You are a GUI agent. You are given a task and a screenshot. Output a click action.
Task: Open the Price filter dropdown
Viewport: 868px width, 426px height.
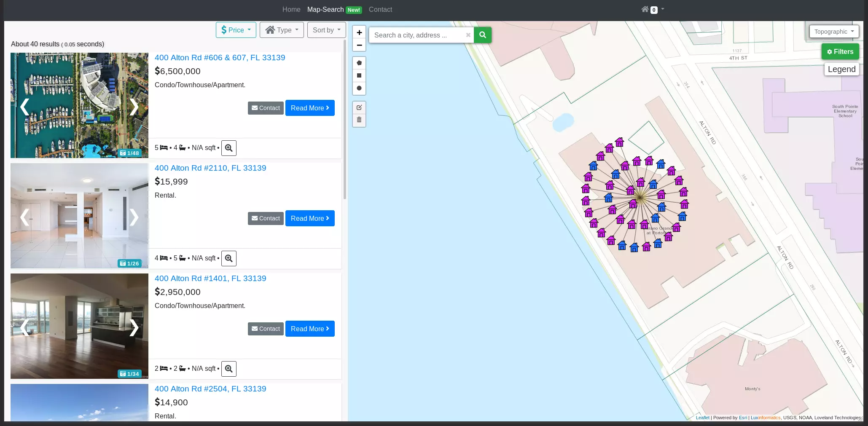[x=236, y=30]
